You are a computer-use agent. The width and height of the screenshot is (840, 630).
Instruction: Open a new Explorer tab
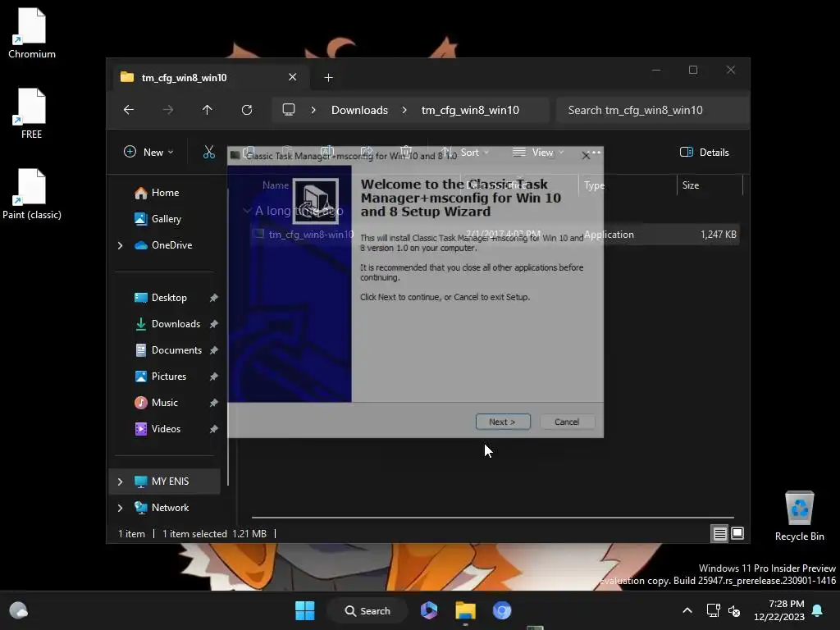click(x=328, y=78)
